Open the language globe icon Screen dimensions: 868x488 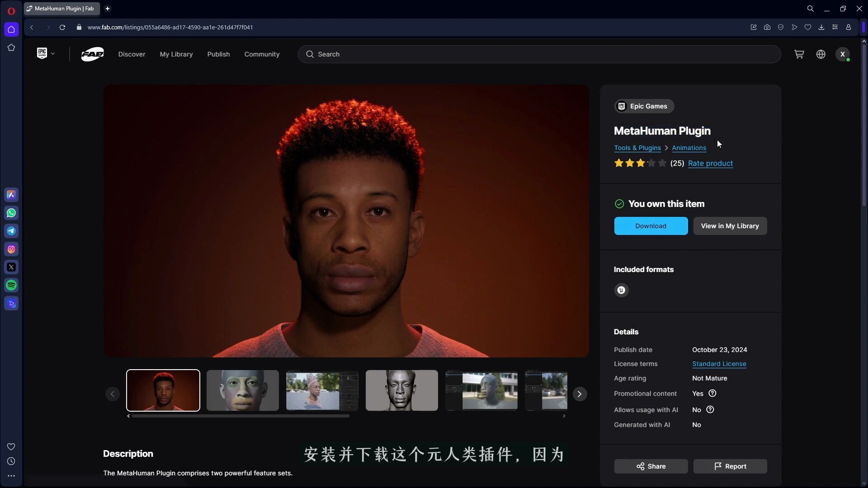coord(821,54)
